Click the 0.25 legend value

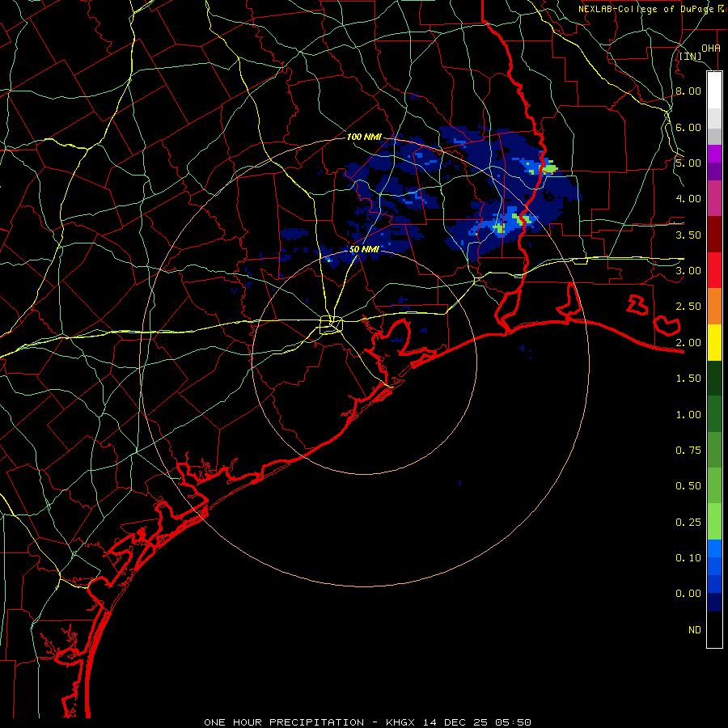(688, 523)
